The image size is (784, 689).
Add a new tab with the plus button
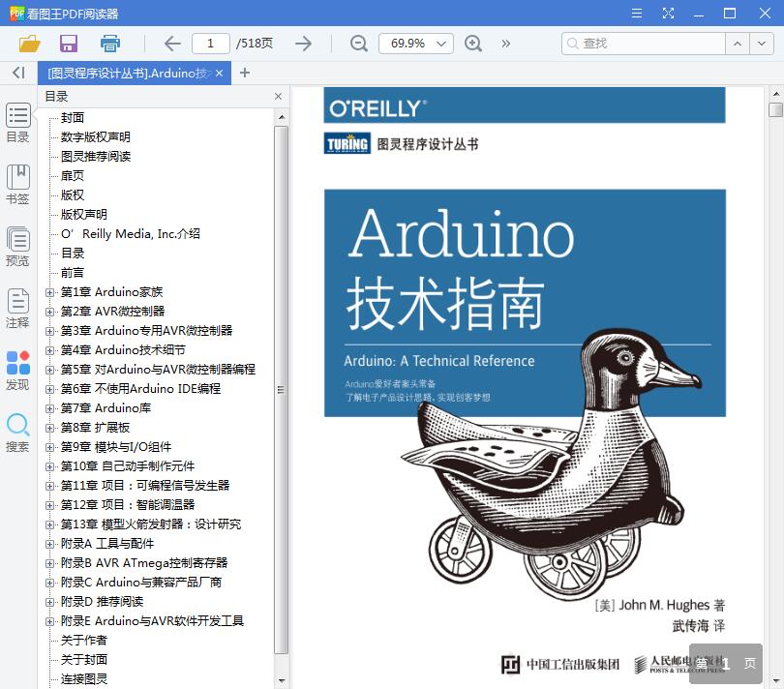(x=245, y=73)
